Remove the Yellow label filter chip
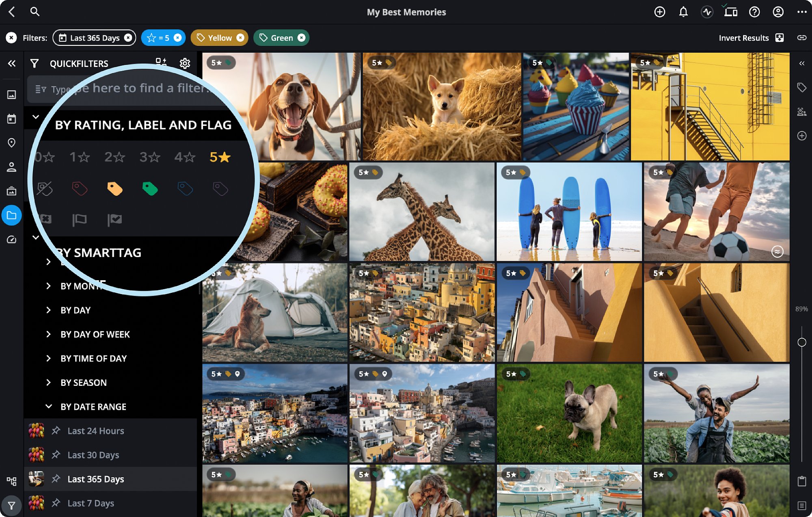The width and height of the screenshot is (812, 517). [x=240, y=38]
